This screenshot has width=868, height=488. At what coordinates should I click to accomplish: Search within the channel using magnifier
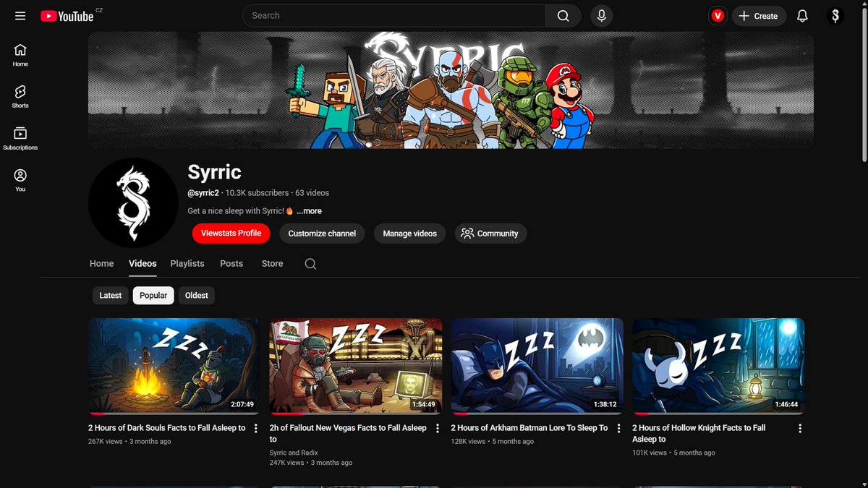pyautogui.click(x=310, y=264)
